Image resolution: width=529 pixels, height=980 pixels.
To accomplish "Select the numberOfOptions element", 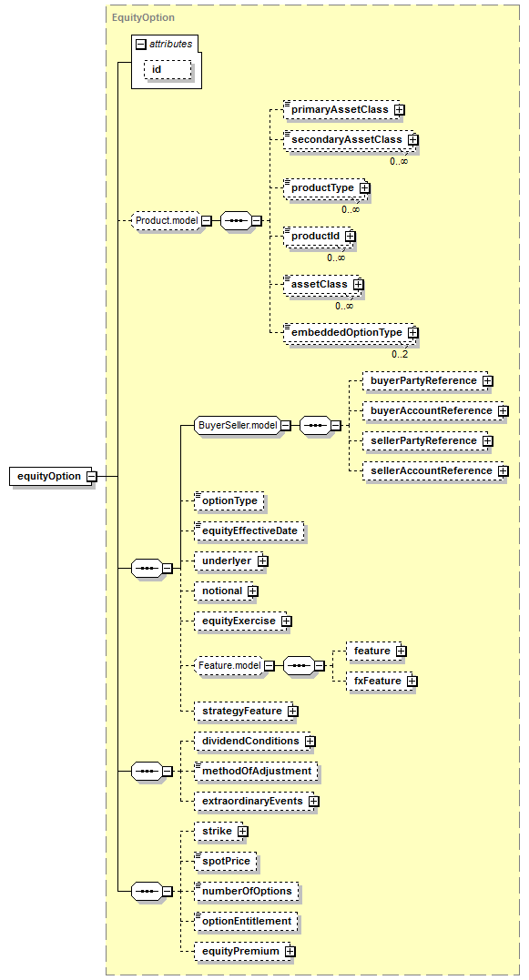I will click(247, 891).
